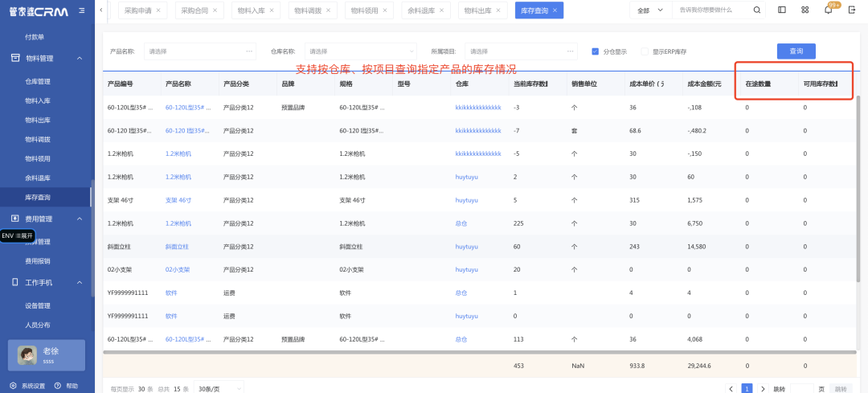Image resolution: width=868 pixels, height=393 pixels.
Task: Close the 采购合同 tab
Action: pos(215,10)
